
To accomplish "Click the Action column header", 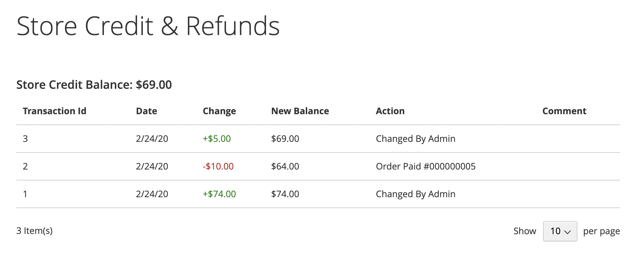I will [390, 111].
